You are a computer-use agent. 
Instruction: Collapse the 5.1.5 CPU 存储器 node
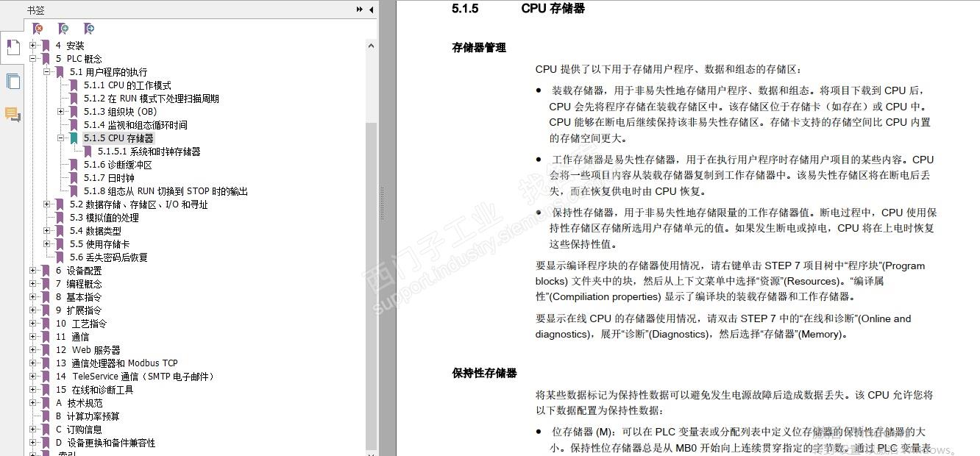tap(60, 138)
